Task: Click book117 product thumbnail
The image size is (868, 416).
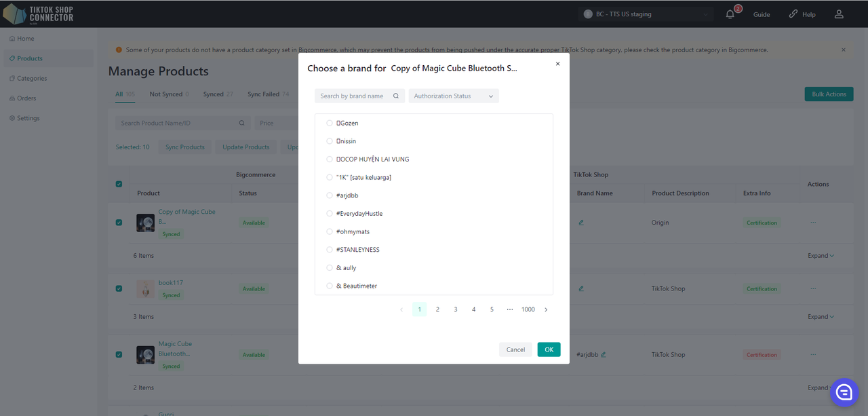Action: click(145, 288)
